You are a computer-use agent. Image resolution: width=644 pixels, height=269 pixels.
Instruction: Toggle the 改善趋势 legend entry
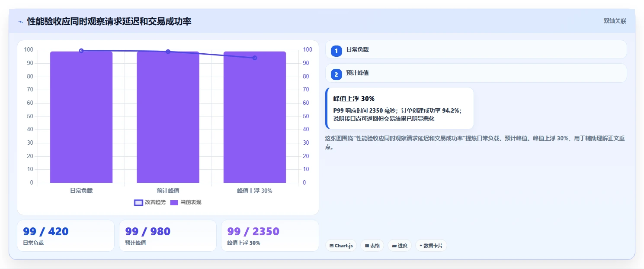[150, 202]
